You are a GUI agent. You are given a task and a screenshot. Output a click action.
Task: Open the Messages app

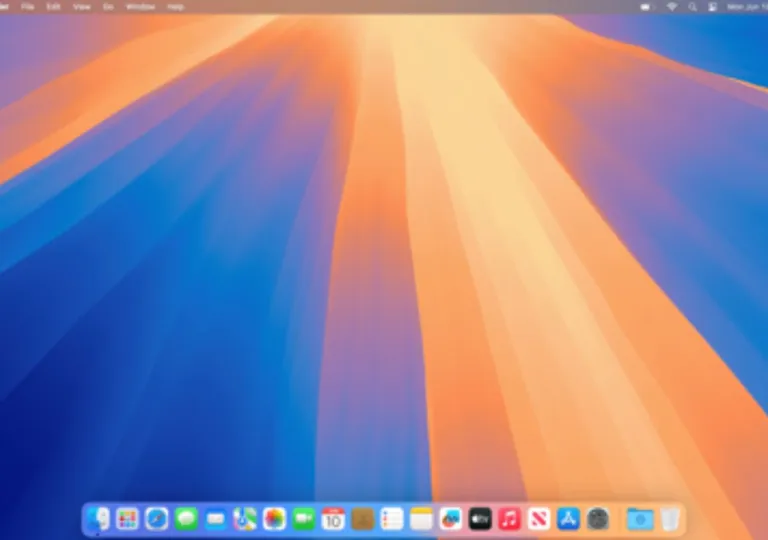186,518
